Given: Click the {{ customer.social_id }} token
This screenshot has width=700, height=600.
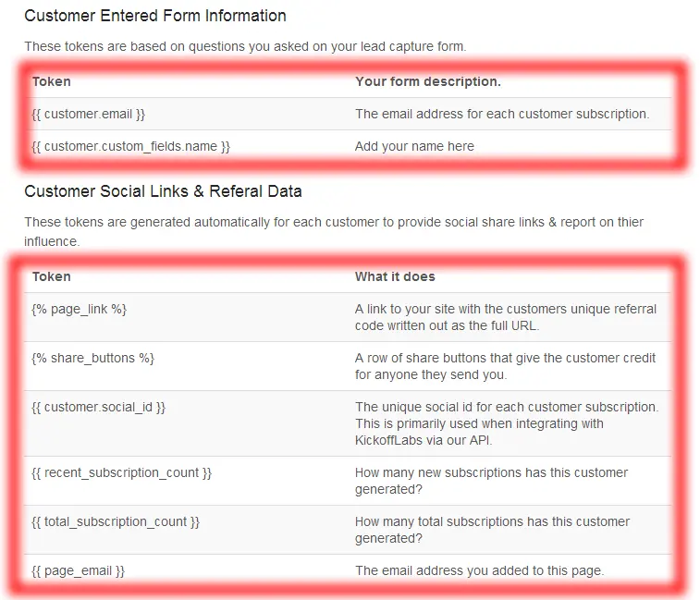Looking at the screenshot, I should click(99, 407).
